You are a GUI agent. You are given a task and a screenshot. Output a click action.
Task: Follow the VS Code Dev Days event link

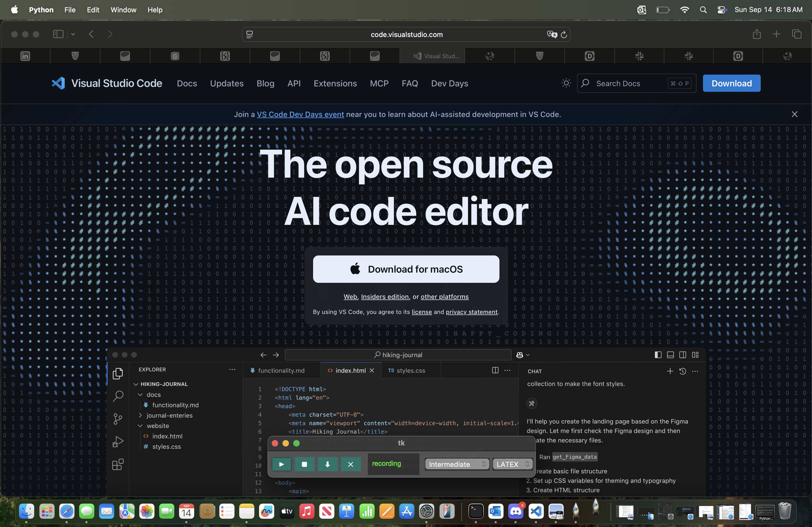(x=300, y=115)
